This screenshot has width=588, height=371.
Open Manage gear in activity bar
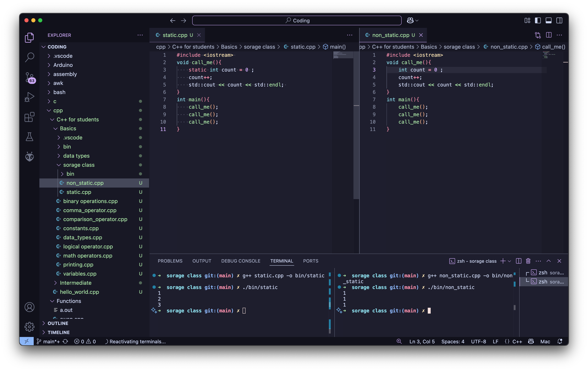pos(30,326)
